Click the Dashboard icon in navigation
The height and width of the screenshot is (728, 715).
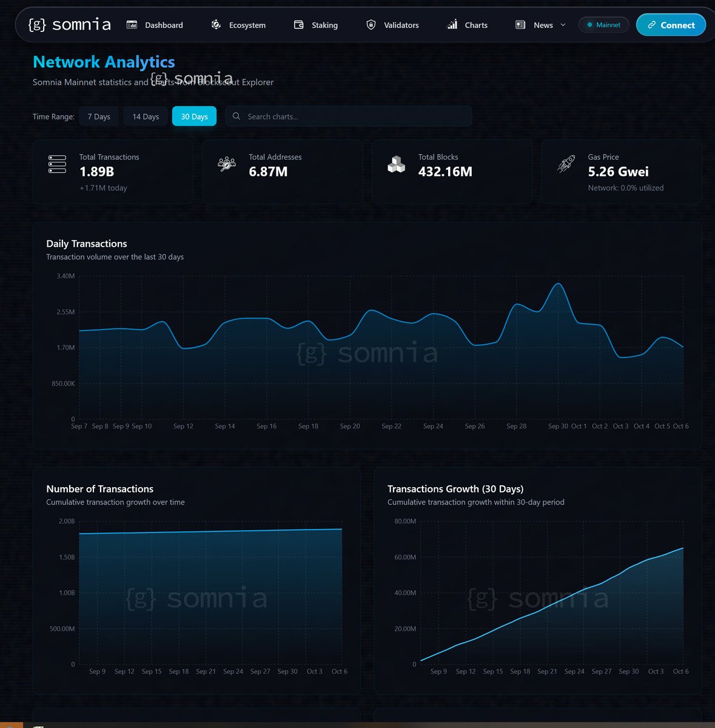[x=132, y=25]
